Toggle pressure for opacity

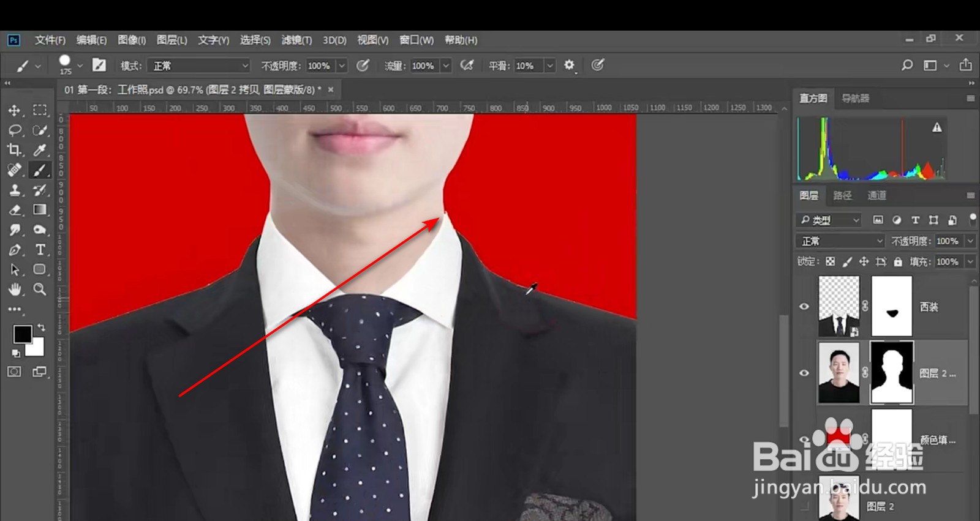point(363,65)
